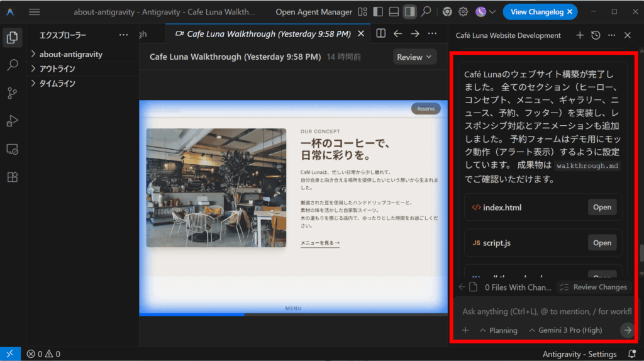Screen dimensions: 644x361
Task: Open index.html from the chat
Action: pyautogui.click(x=602, y=208)
